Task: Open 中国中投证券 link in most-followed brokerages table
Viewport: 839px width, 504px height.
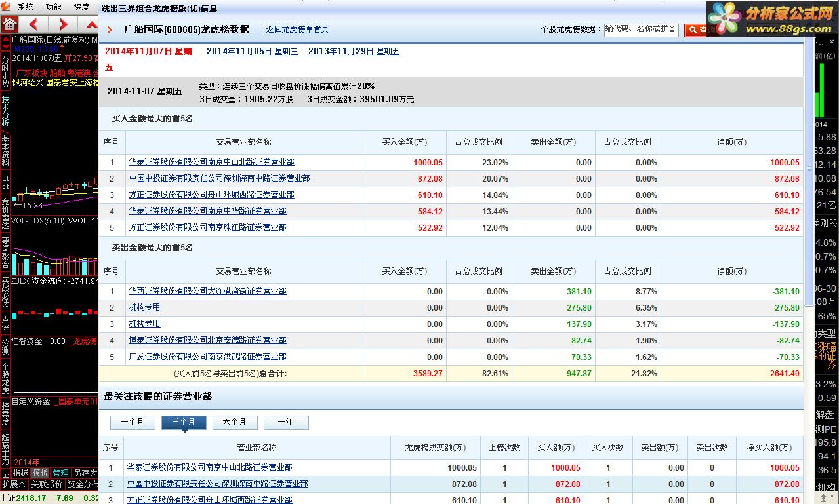Action: [x=217, y=484]
